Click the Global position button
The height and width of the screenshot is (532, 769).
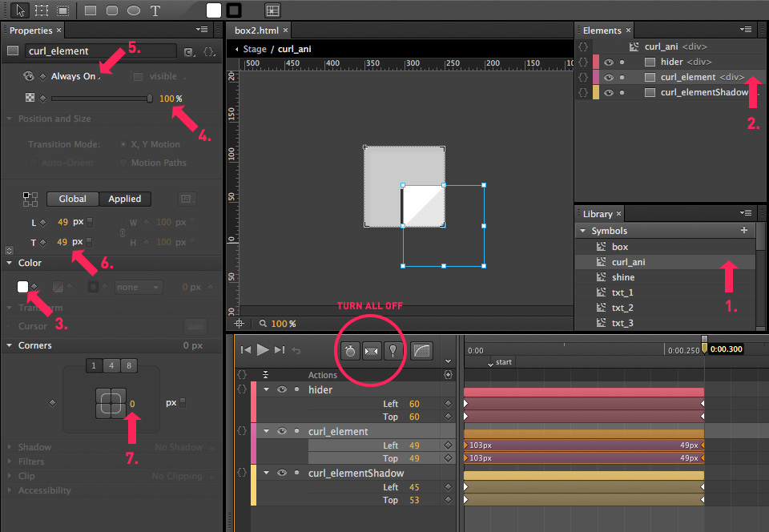click(x=73, y=199)
